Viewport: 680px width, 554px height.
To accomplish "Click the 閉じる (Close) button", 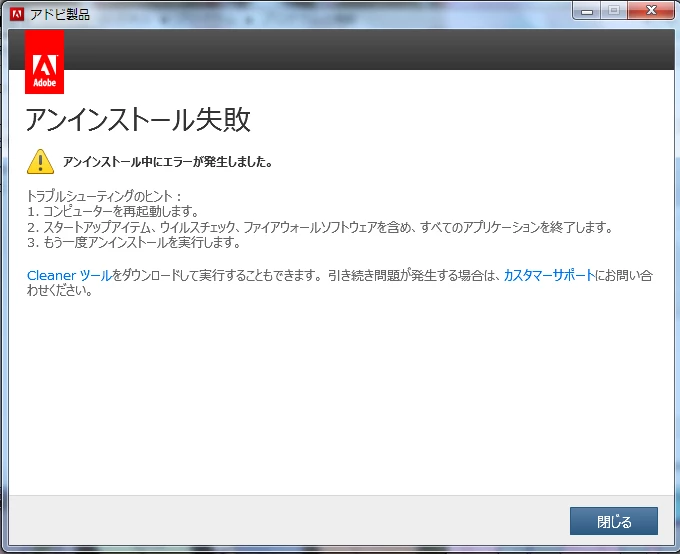I will point(614,521).
